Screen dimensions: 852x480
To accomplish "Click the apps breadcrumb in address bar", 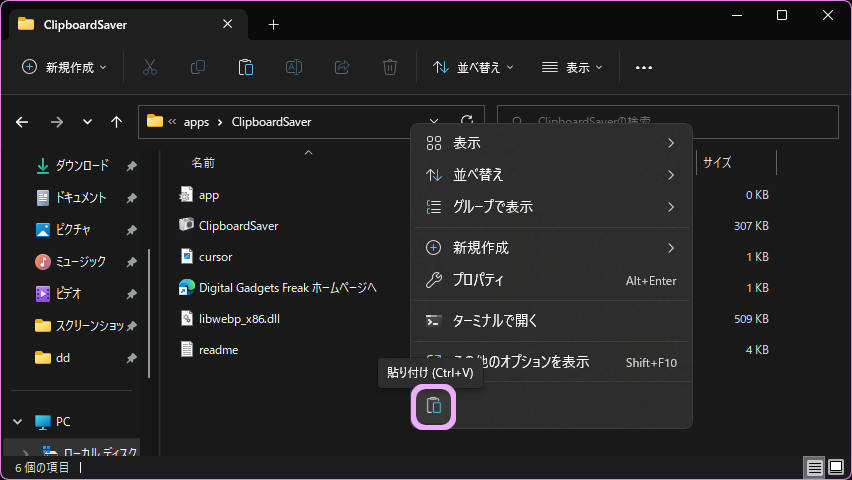I will click(x=196, y=122).
